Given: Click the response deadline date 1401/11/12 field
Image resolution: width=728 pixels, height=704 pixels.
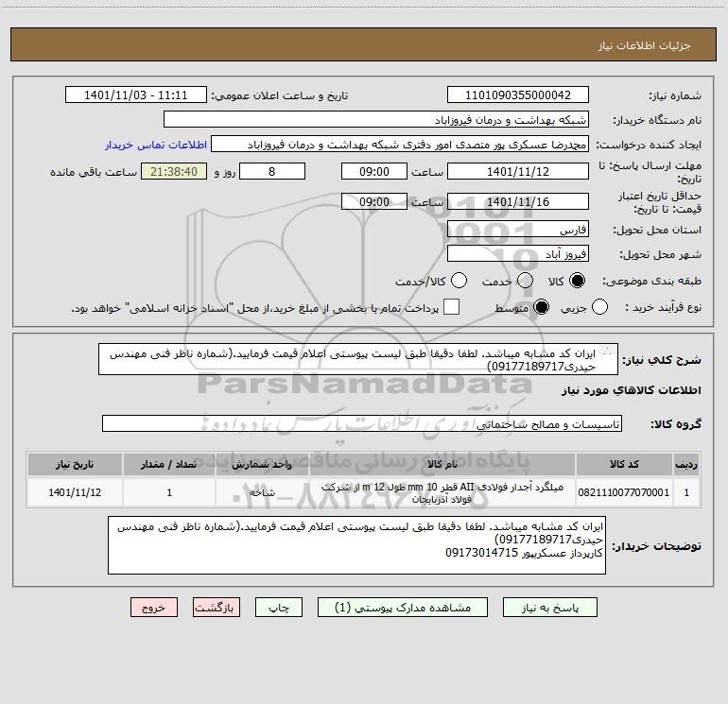Looking at the screenshot, I should point(518,172).
